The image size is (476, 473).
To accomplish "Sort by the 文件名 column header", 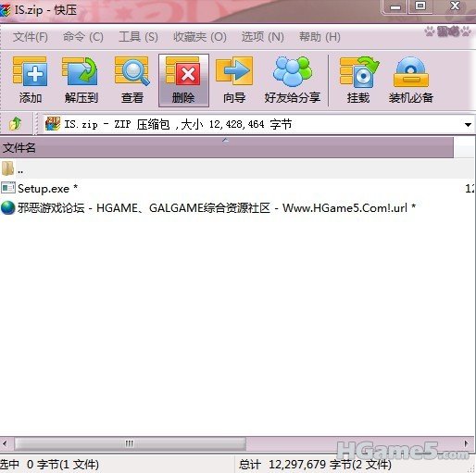I will pyautogui.click(x=227, y=148).
